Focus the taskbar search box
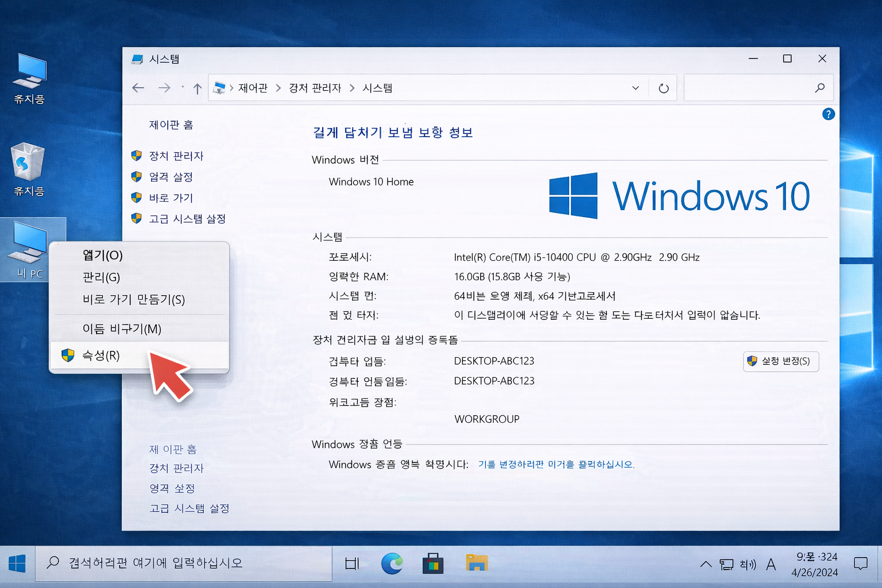The width and height of the screenshot is (882, 588). tap(184, 563)
